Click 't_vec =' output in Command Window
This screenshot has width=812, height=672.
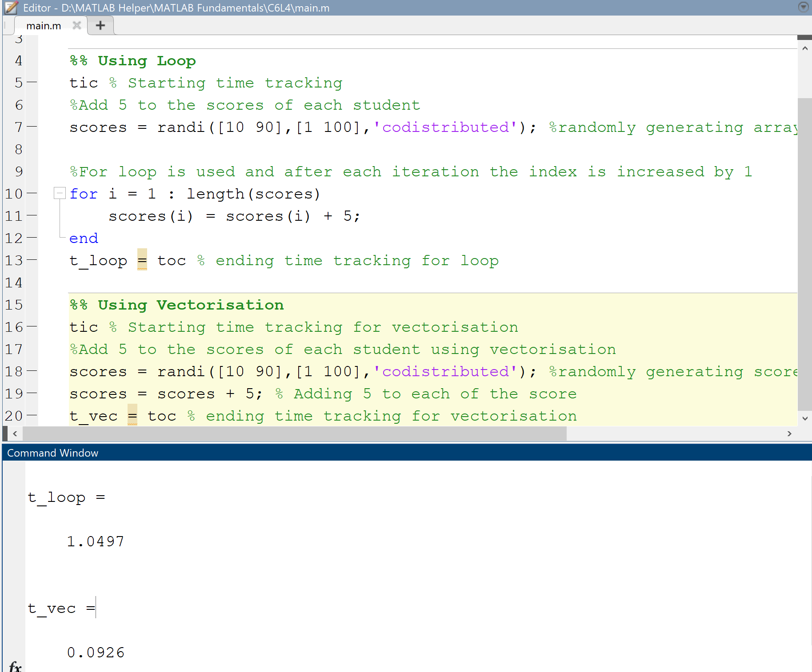click(x=61, y=608)
